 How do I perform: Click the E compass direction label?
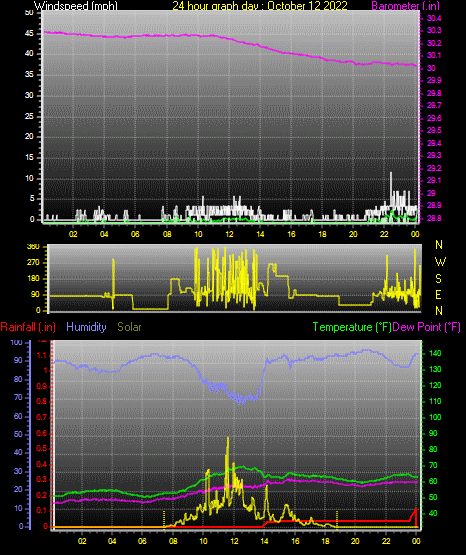point(438,294)
